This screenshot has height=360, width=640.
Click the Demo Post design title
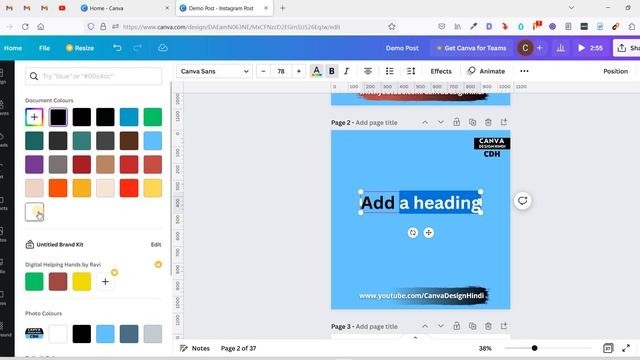pos(402,48)
